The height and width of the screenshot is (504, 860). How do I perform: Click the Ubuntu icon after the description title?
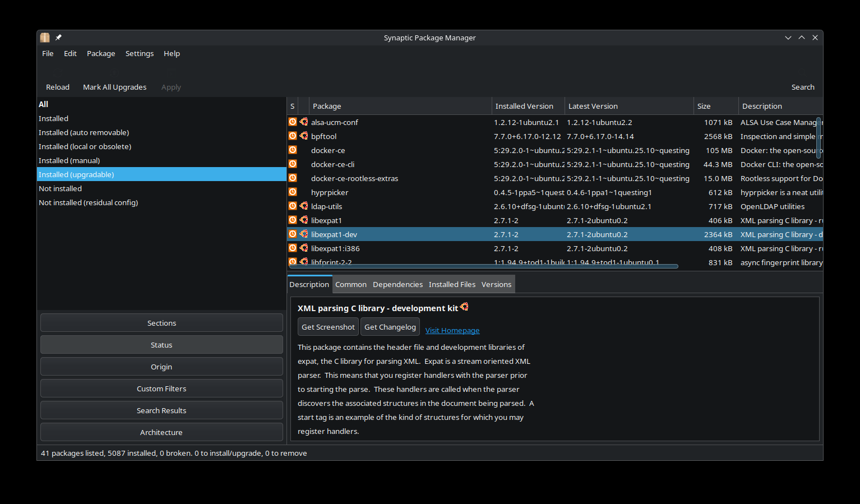464,307
